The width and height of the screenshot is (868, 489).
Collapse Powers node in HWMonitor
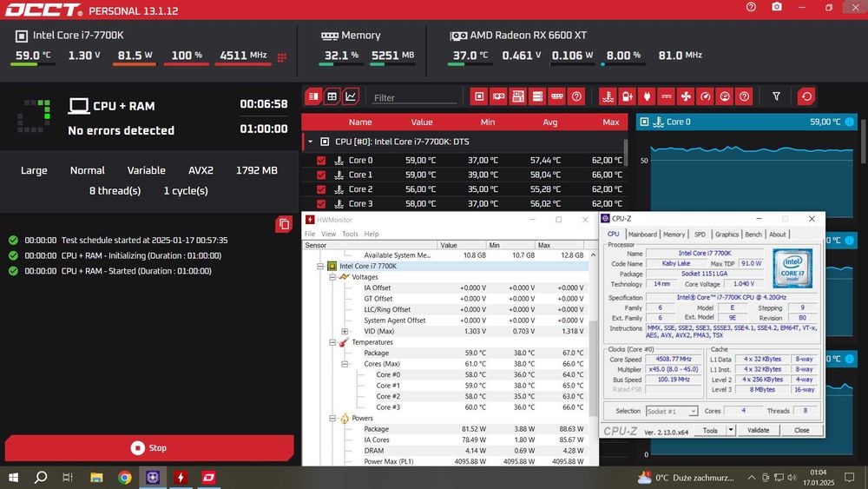tap(332, 418)
